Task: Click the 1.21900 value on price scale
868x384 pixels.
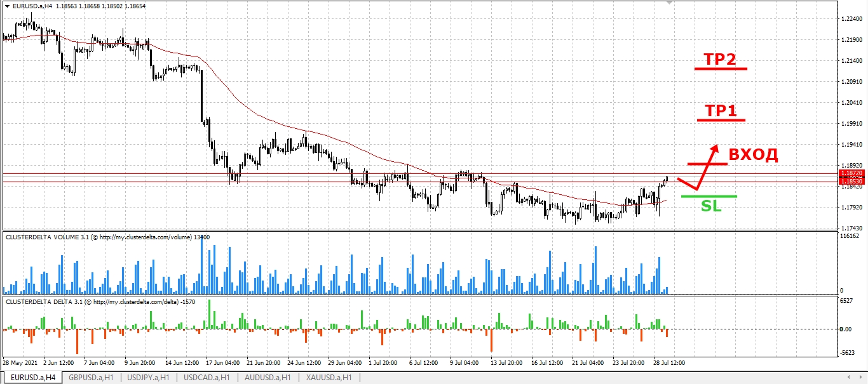Action: 851,40
